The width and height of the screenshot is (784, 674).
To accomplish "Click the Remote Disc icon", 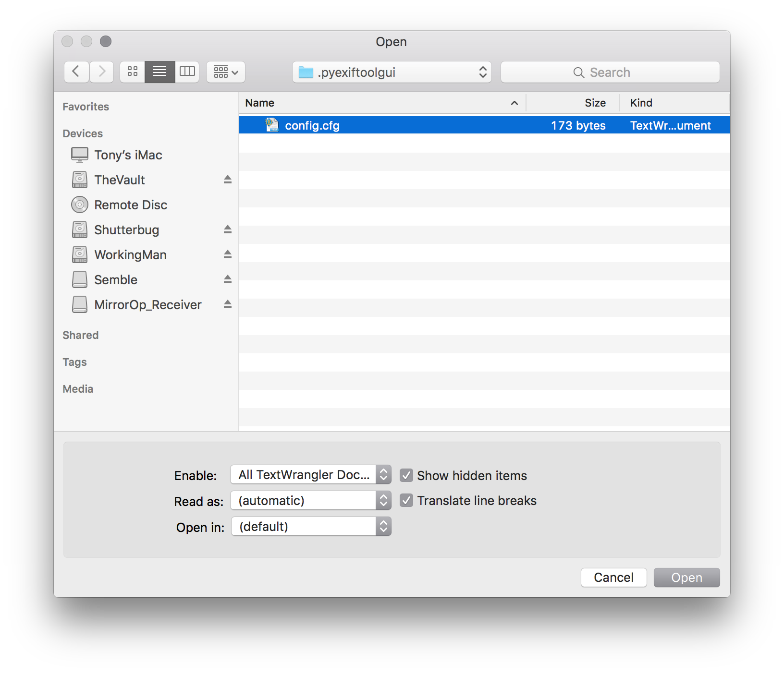I will pyautogui.click(x=80, y=205).
